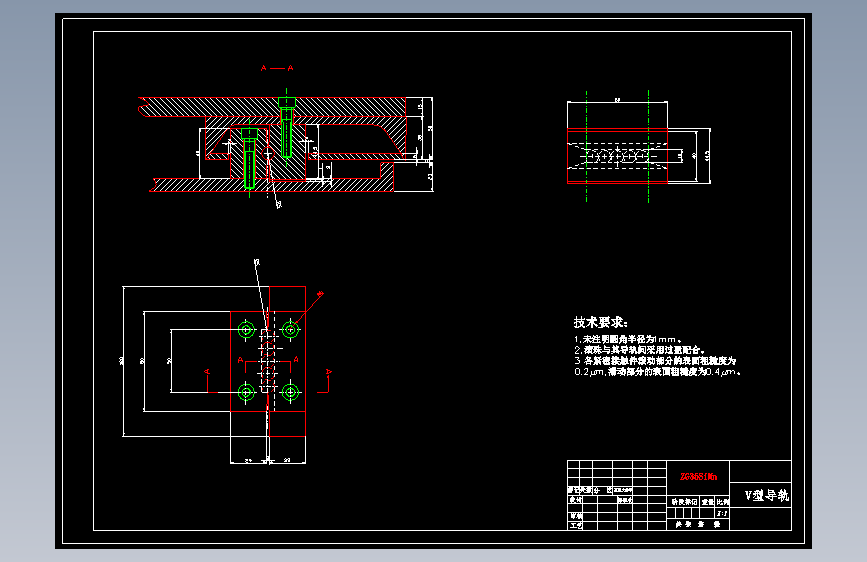The height and width of the screenshot is (562, 867).
Task: Select the top-right green screw hole in plan view
Action: pos(290,330)
